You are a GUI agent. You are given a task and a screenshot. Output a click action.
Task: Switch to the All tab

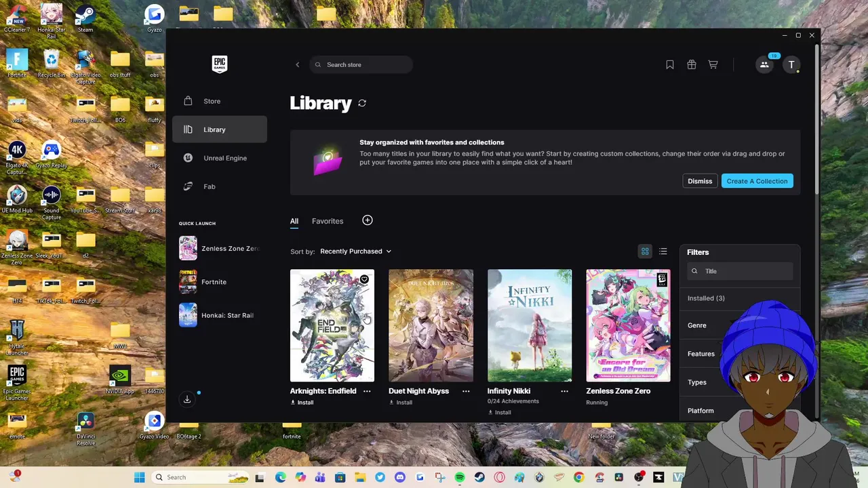[294, 221]
